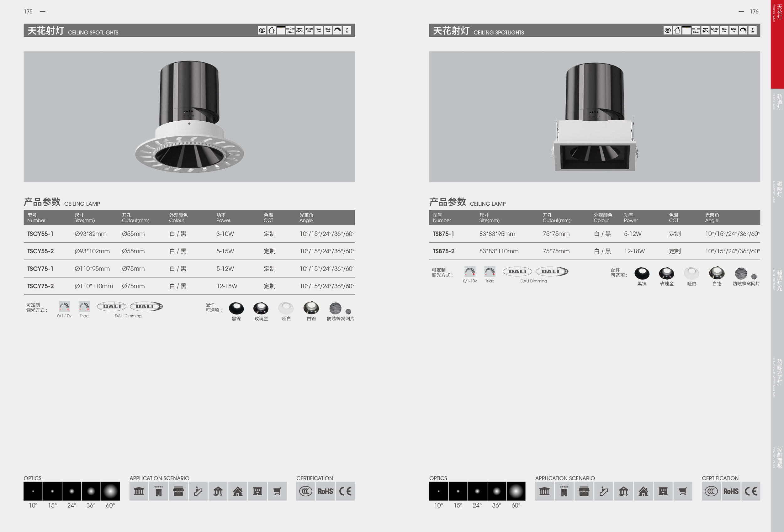Image resolution: width=784 pixels, height=532 pixels.
Task: Click the shopping cart scenario icon on left page
Action: coord(277,491)
